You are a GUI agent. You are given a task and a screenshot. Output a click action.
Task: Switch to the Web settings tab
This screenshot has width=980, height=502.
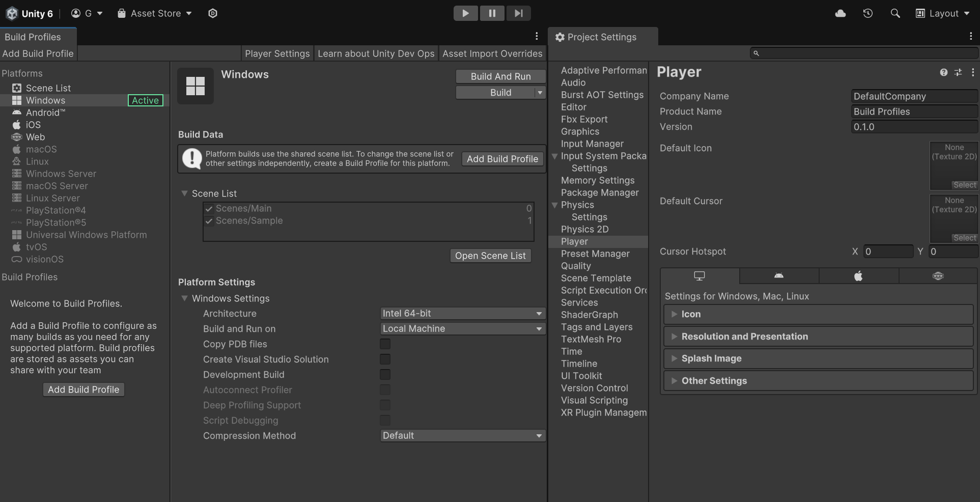coord(938,276)
